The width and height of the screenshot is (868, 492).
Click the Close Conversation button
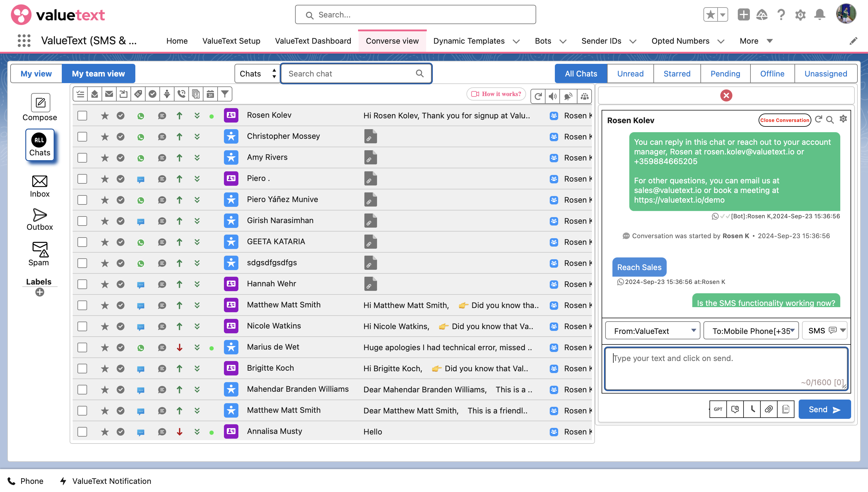point(785,120)
